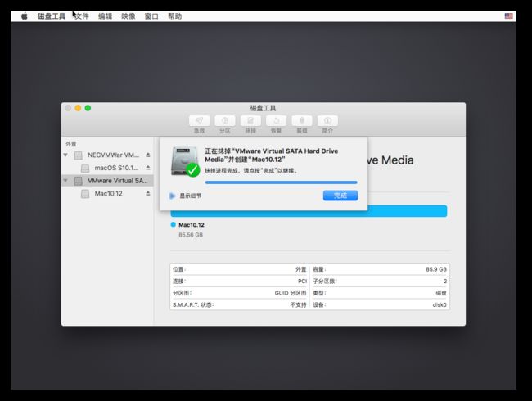Click the 磁盘工具 window title
Viewport: 532px width, 401px height.
263,108
